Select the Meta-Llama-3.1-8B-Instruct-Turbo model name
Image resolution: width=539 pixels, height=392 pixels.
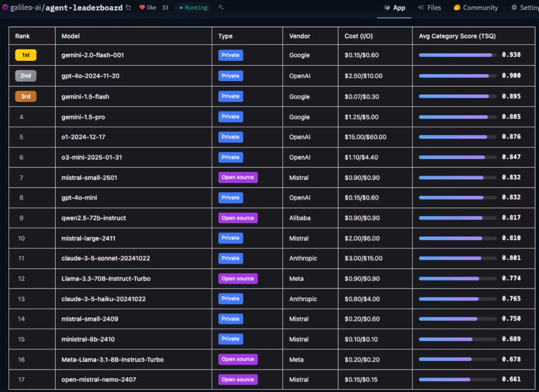click(113, 359)
